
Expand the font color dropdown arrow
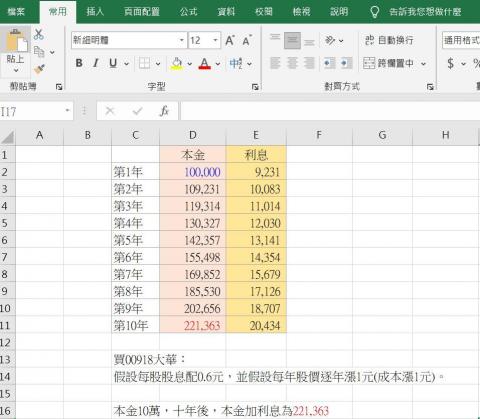pyautogui.click(x=218, y=63)
